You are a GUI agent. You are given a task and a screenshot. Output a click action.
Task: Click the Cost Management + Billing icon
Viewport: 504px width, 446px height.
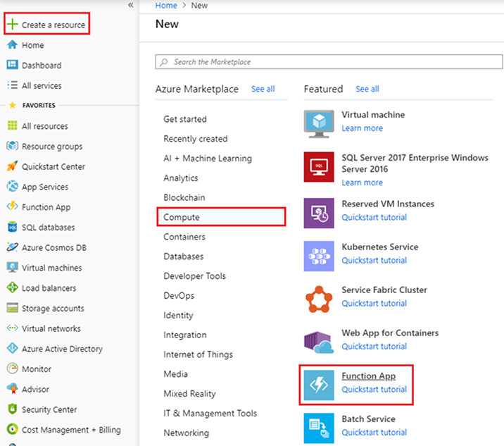point(12,429)
